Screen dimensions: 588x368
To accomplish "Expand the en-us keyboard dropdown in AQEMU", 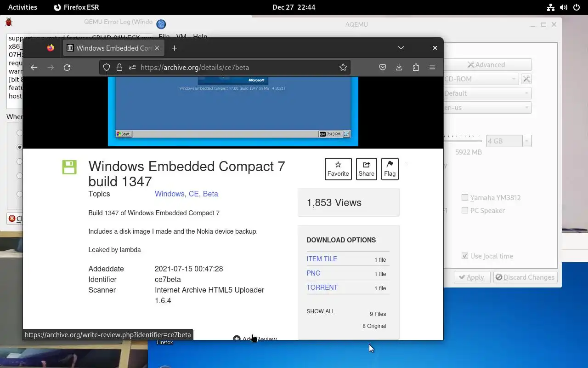I will tap(487, 108).
